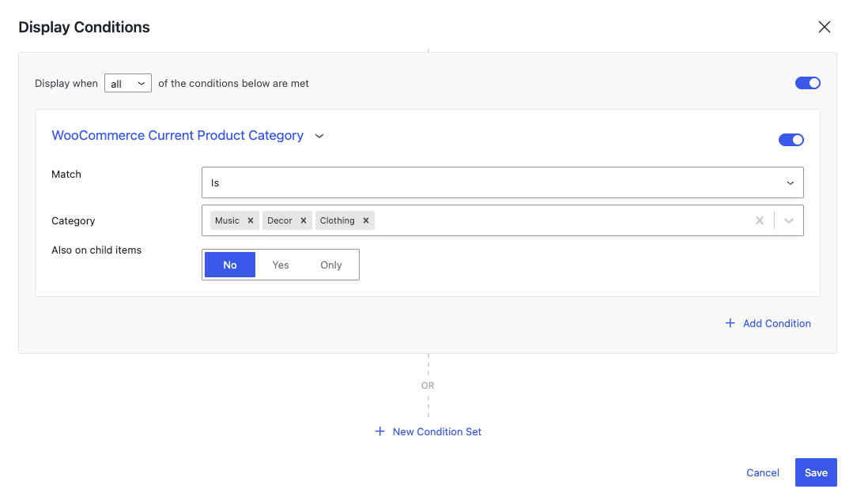Save the display conditions
Screen dimensions: 853x504
coord(816,472)
